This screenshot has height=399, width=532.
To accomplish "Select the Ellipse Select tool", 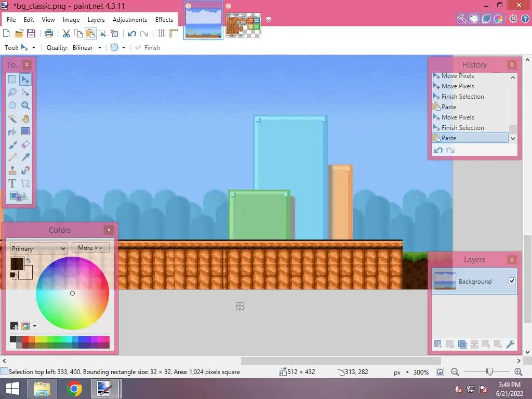I will pyautogui.click(x=12, y=105).
